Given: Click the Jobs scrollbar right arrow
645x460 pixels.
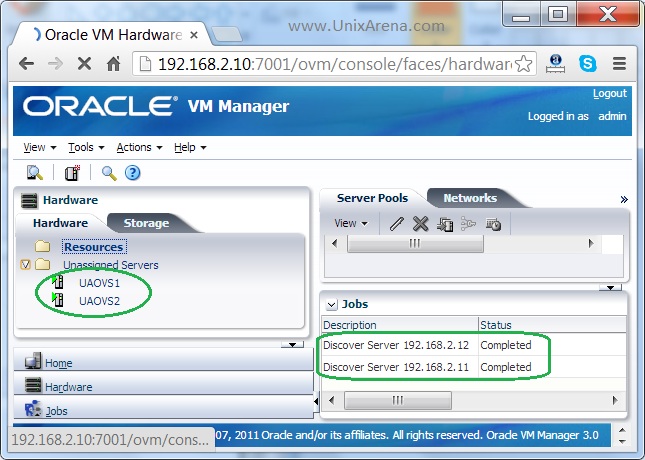Looking at the screenshot, I should click(615, 400).
